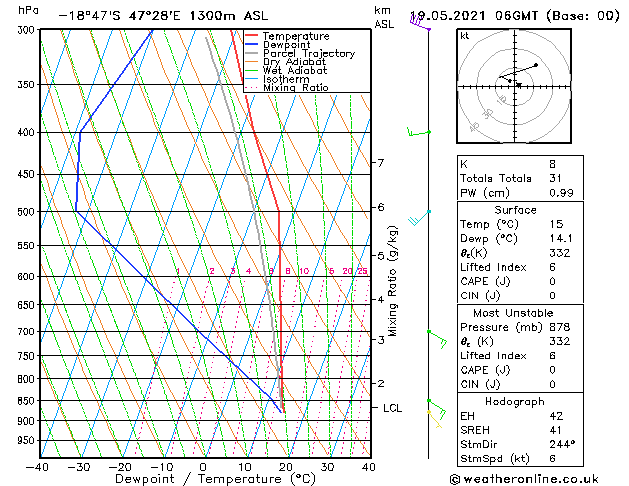Click the station coordinates title text

[x=163, y=16]
